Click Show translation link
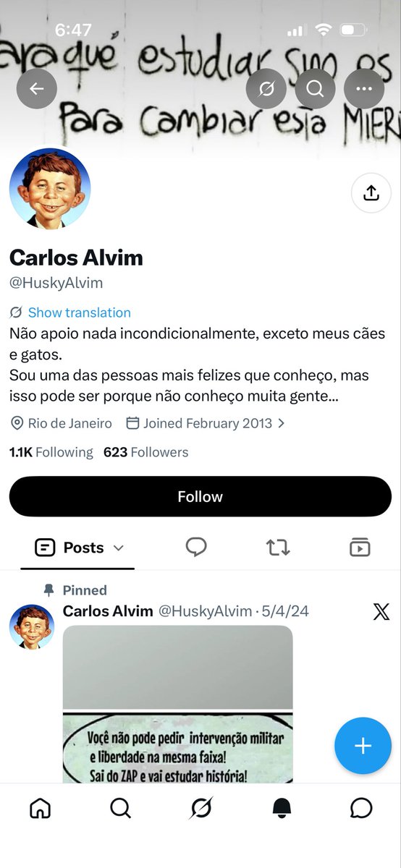Screen dimensions: 401x868 pos(80,312)
